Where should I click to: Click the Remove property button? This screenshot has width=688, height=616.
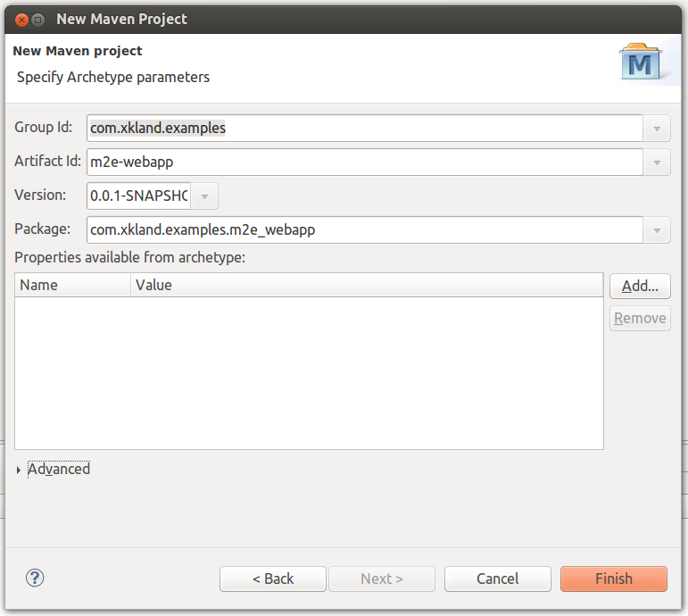640,319
